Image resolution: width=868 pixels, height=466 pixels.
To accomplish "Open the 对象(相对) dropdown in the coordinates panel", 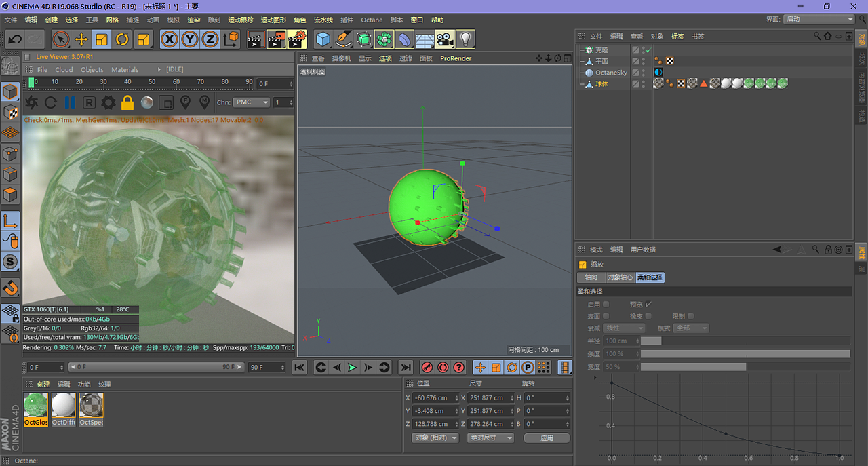I will click(435, 438).
